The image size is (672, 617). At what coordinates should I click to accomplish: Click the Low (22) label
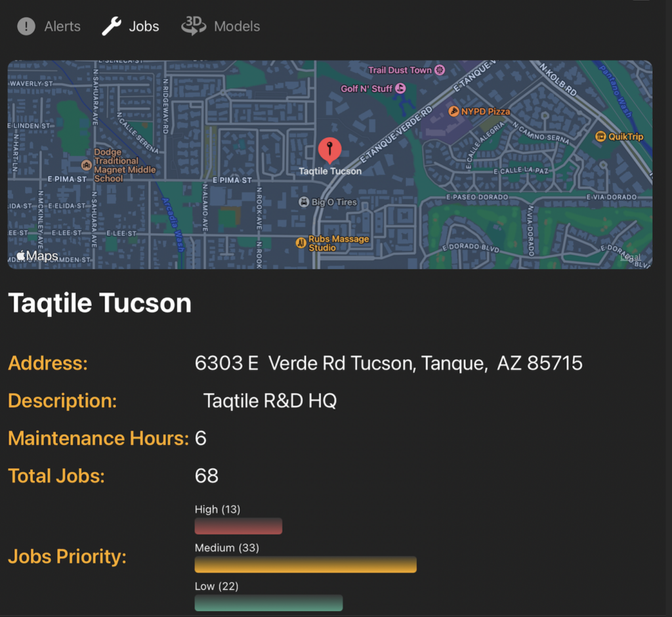click(217, 586)
